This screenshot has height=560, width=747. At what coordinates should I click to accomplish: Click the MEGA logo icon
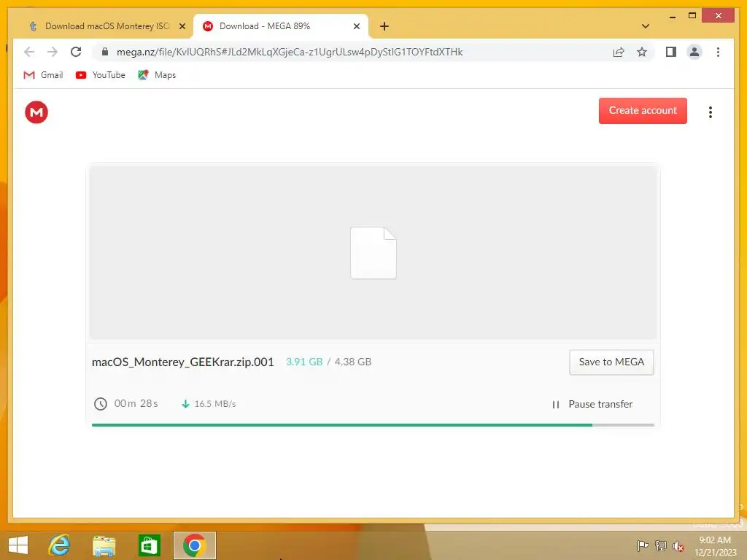36,112
